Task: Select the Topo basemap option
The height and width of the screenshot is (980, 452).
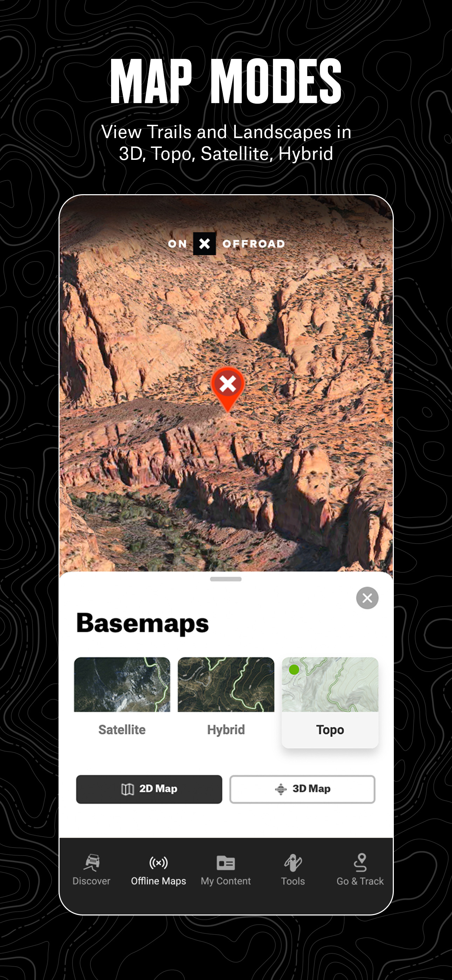Action: [x=330, y=702]
